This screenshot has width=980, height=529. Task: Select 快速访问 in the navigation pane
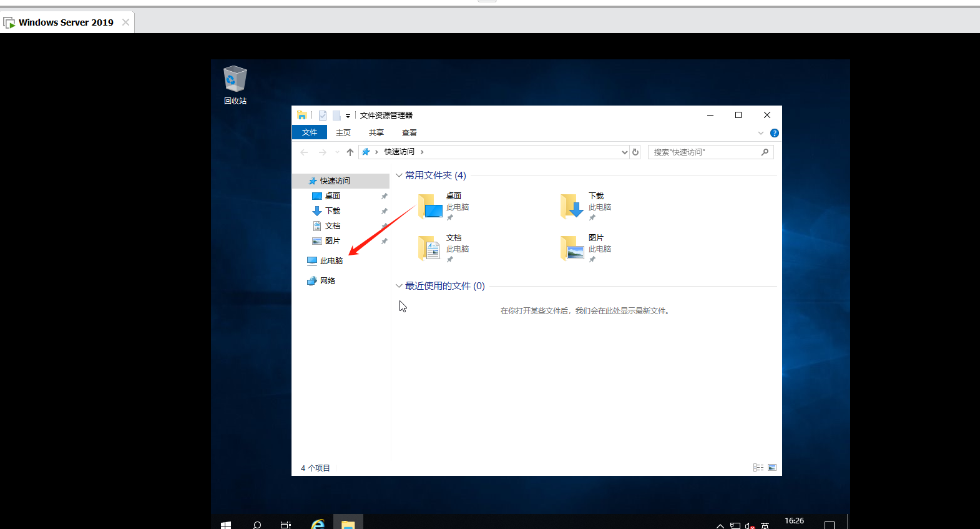click(341, 181)
